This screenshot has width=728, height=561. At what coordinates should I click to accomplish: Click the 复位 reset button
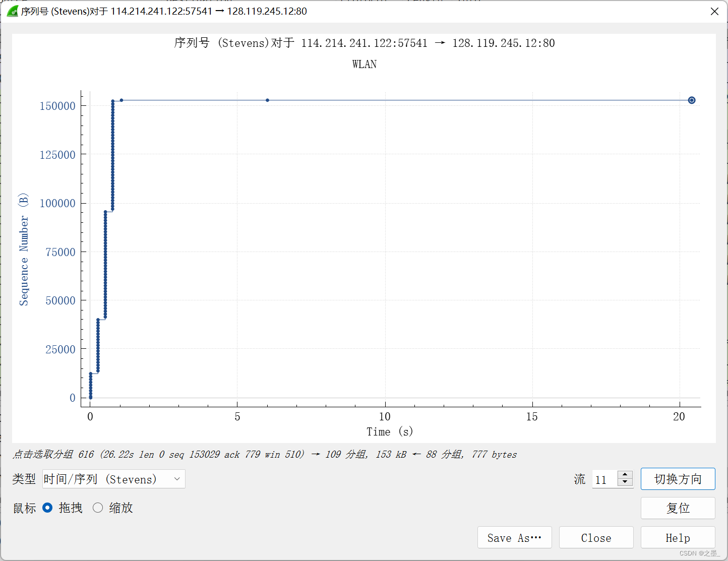[x=678, y=508]
